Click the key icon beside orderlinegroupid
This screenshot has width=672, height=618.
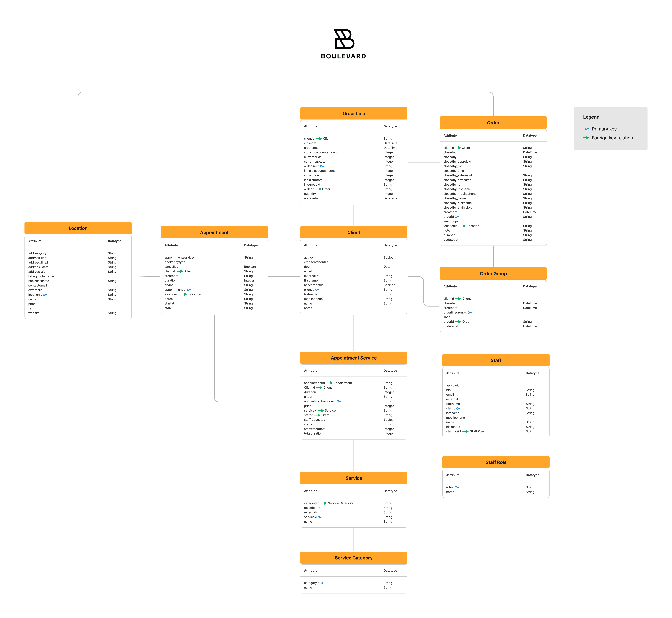469,313
